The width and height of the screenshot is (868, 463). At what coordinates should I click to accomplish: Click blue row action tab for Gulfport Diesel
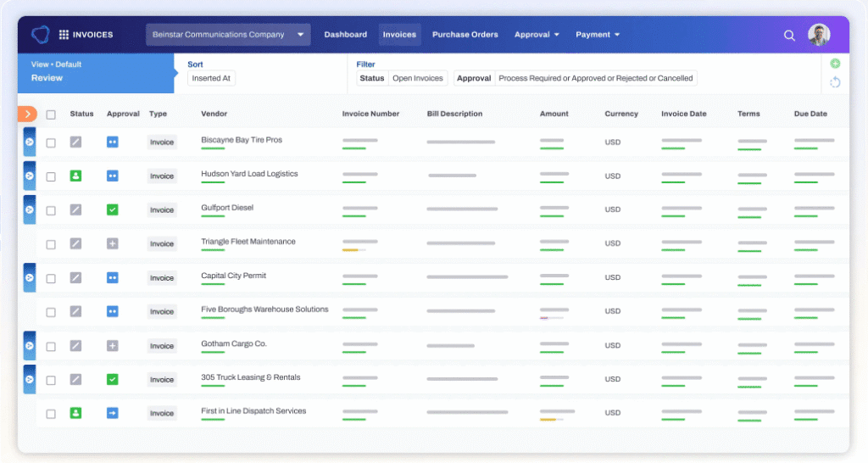(x=30, y=210)
